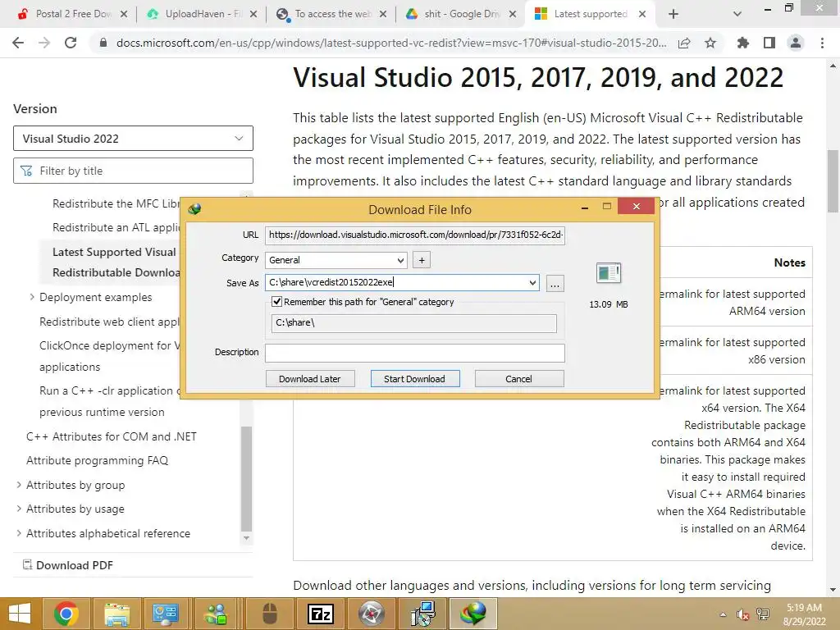Click the 13.09 MB file size text
The width and height of the screenshot is (840, 630).
coord(608,304)
